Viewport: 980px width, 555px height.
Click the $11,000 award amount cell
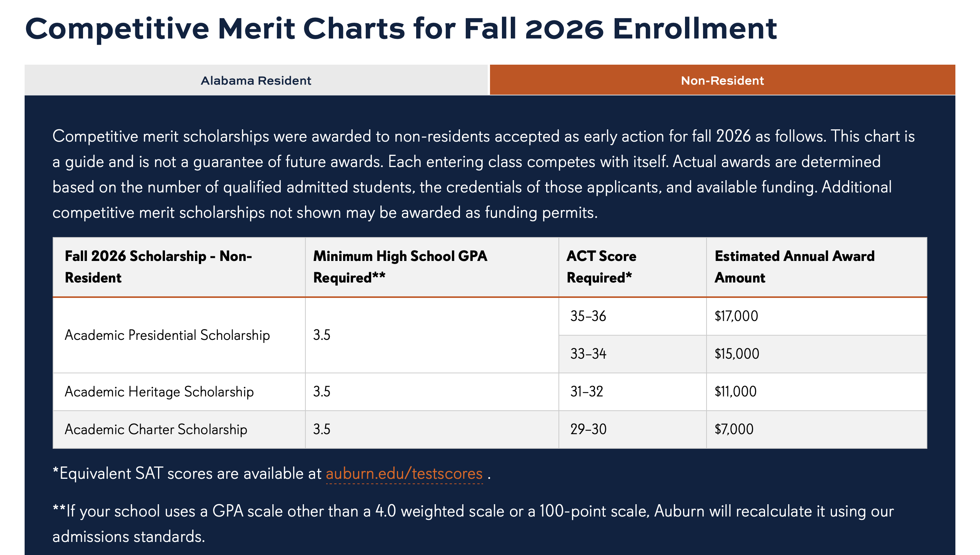[817, 391]
